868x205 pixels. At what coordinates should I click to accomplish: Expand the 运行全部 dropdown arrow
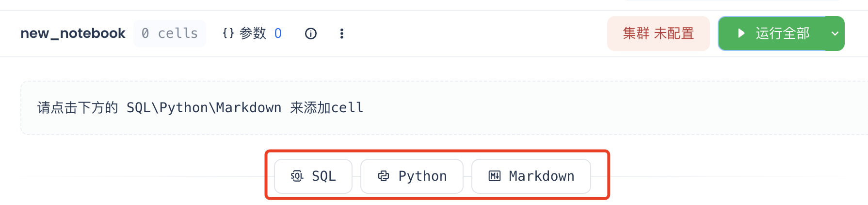835,34
